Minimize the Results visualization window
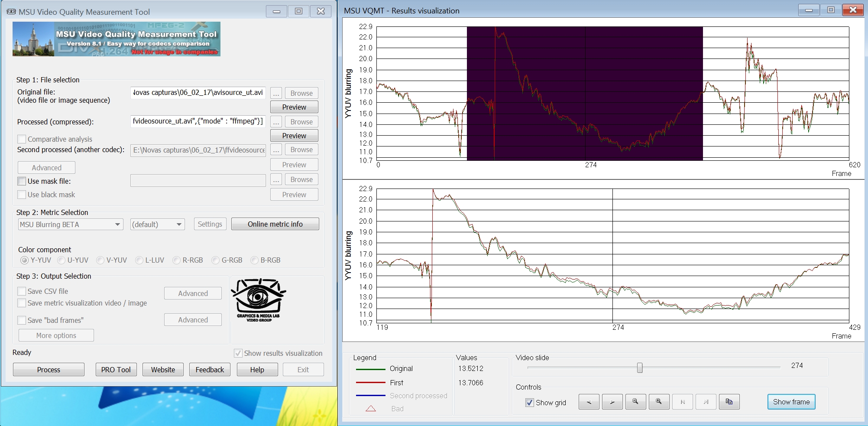 coord(809,10)
